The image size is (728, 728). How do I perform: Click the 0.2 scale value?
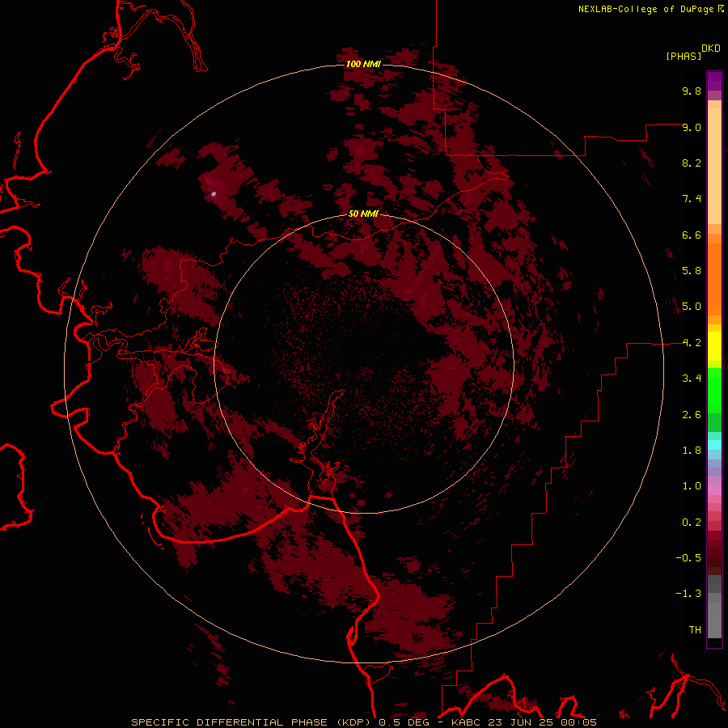point(692,523)
